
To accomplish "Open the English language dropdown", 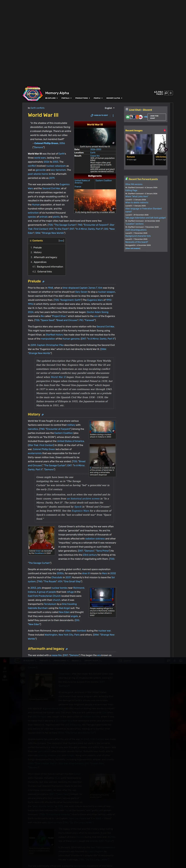I will pyautogui.click(x=110, y=108).
